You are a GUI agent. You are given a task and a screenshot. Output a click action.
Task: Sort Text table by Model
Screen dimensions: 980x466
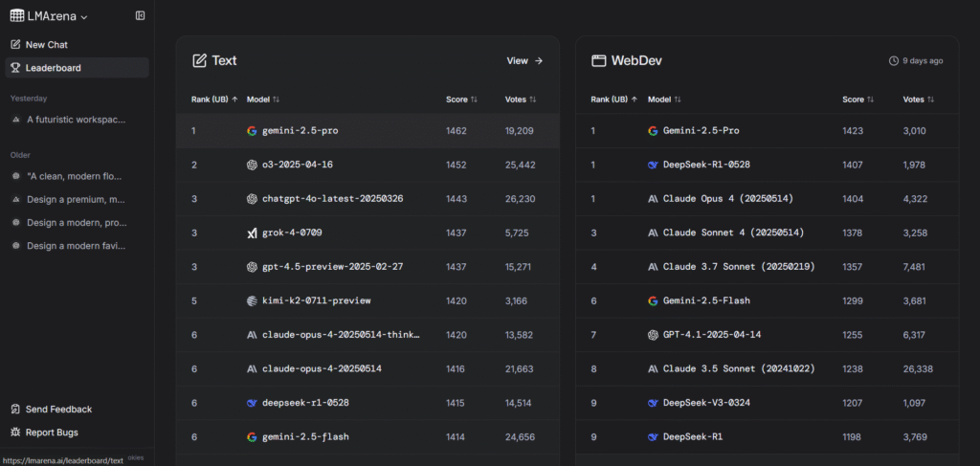coord(263,100)
